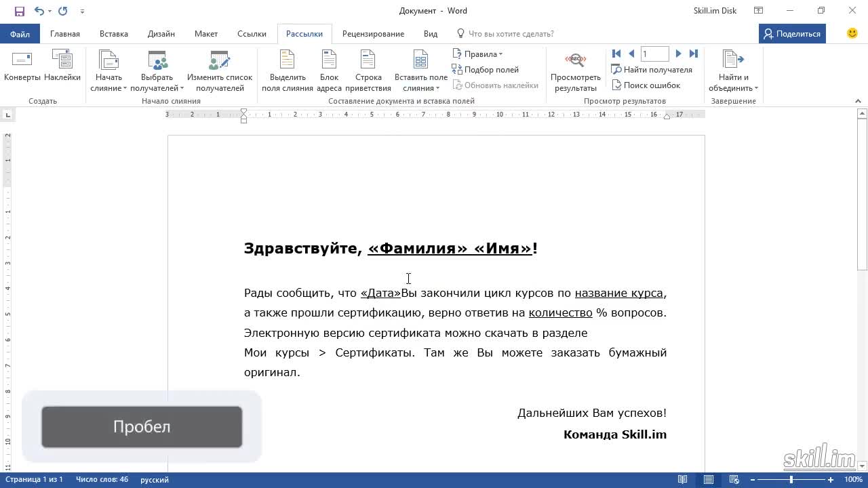Click the Save icon in quick access toolbar
This screenshot has height=488, width=868.
click(19, 11)
